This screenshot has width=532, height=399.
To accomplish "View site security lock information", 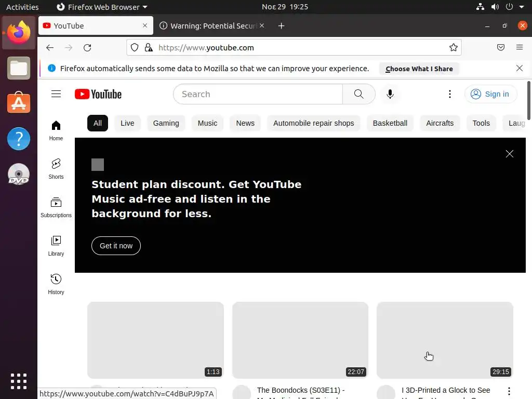I will [149, 47].
